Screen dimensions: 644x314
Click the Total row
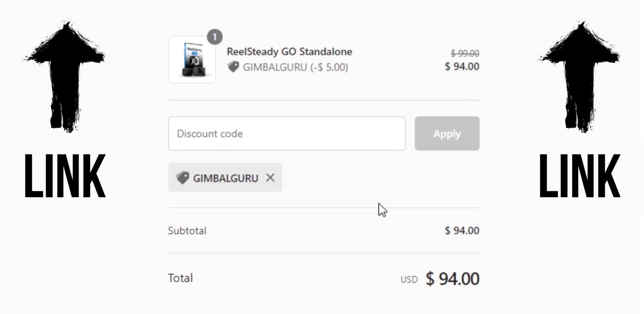tap(180, 278)
